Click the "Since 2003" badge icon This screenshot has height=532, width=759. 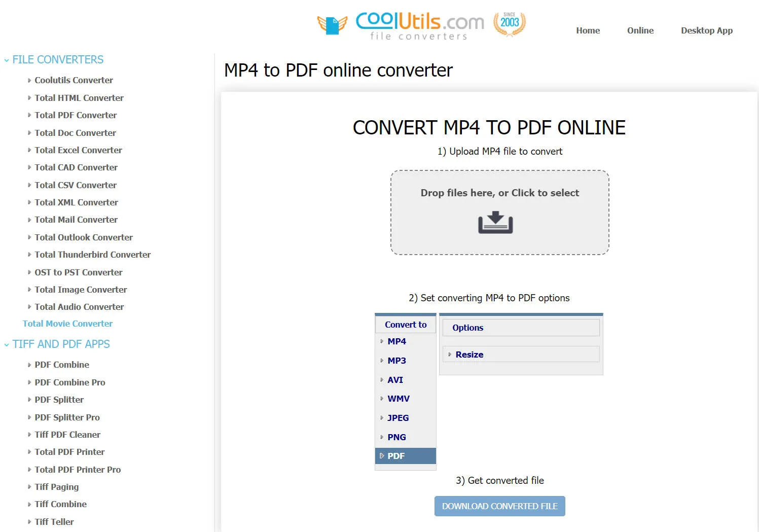pos(509,23)
